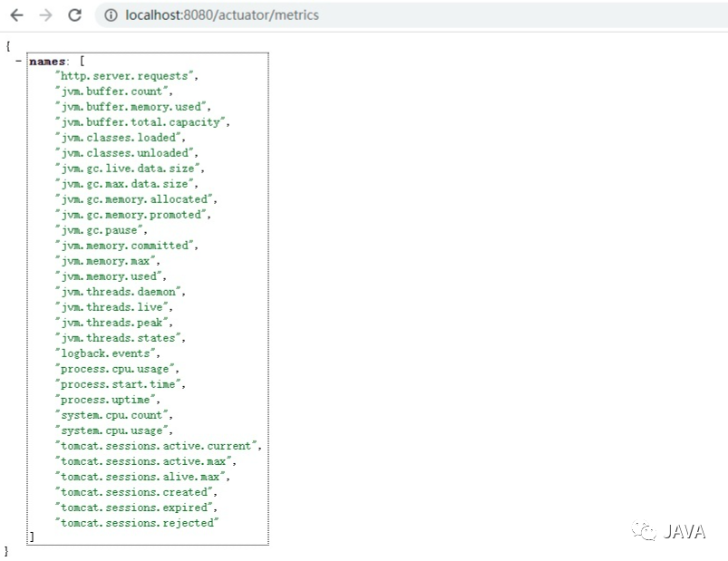Select "jvm.classes.unloaded" entry
The image size is (728, 561).
coord(124,153)
